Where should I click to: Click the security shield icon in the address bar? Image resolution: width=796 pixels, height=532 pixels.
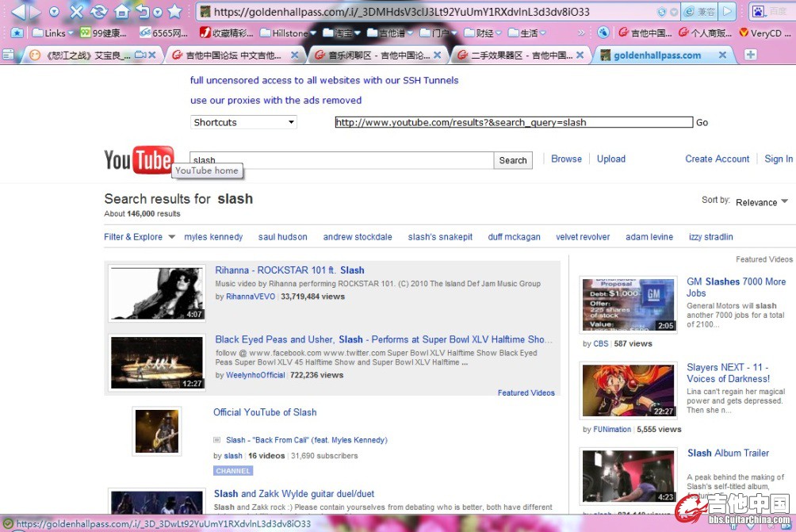pyautogui.click(x=661, y=12)
